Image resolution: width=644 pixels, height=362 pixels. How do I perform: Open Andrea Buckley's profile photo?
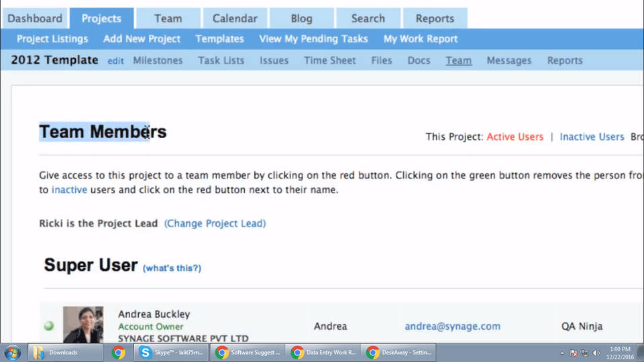tap(83, 324)
